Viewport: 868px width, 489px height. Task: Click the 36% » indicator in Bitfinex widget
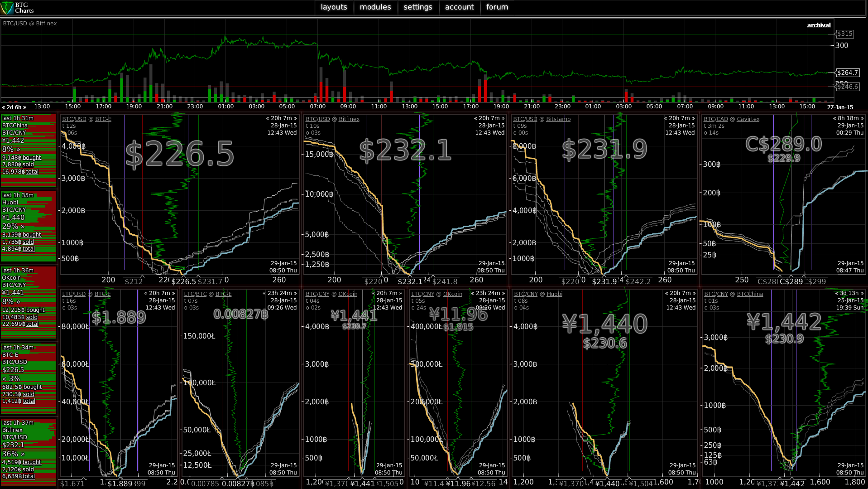click(13, 454)
